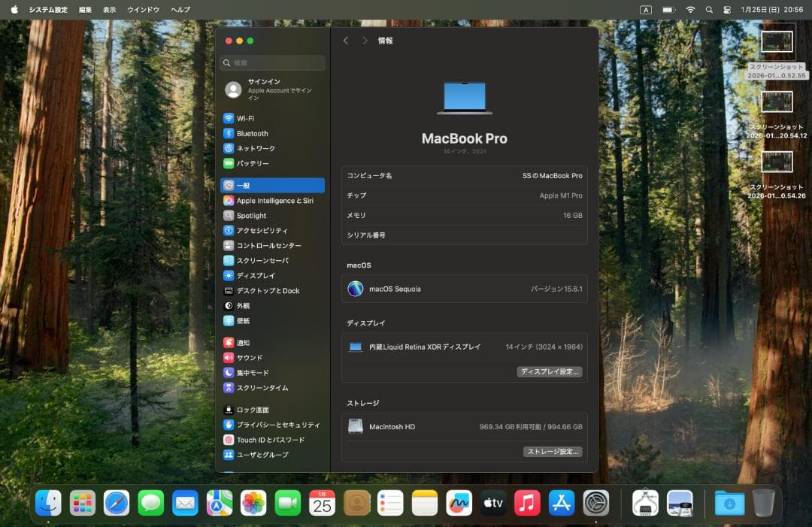Click the Wi-Fi icon in the menu bar
Viewport: 812px width, 527px height.
pyautogui.click(x=689, y=10)
